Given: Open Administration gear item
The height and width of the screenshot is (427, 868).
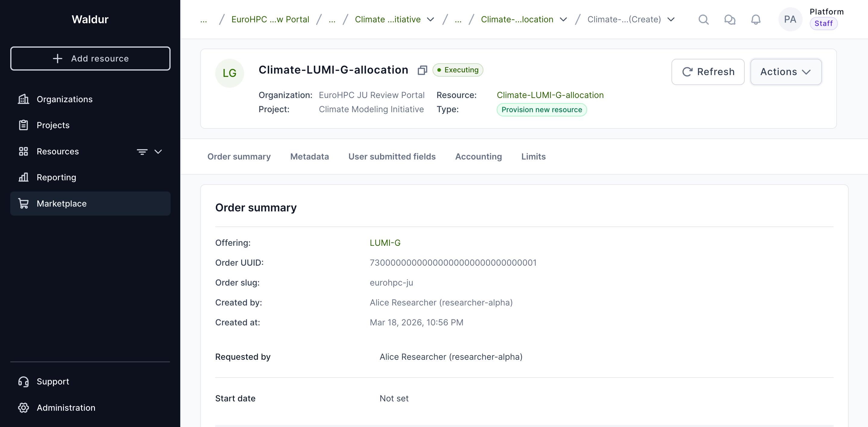Looking at the screenshot, I should tap(66, 408).
